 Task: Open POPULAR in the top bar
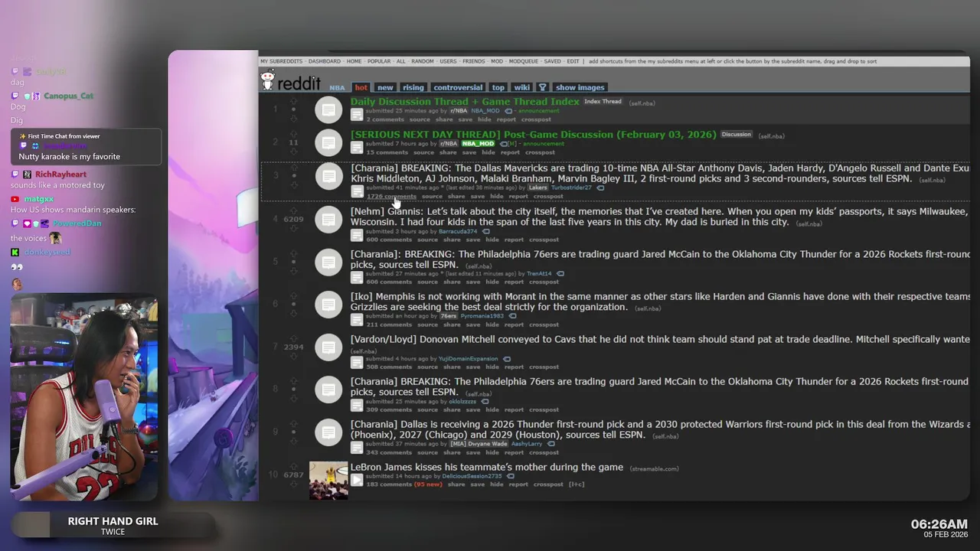click(x=379, y=61)
